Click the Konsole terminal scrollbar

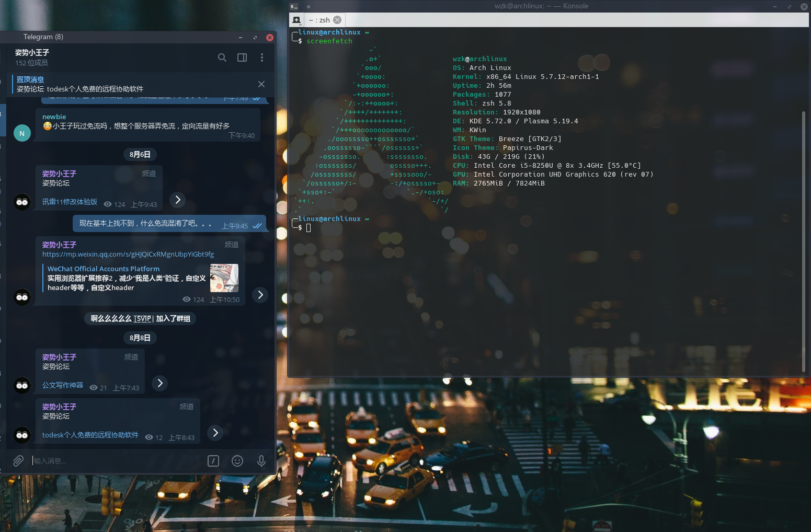pos(804,240)
